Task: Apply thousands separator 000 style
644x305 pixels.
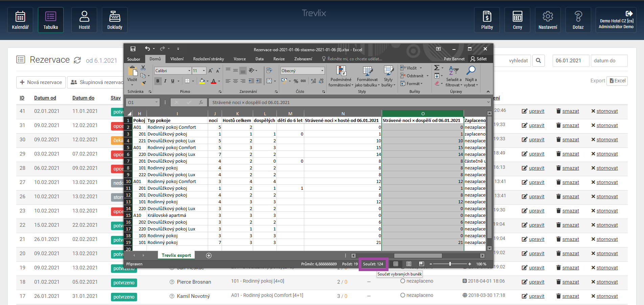Action: 303,81
